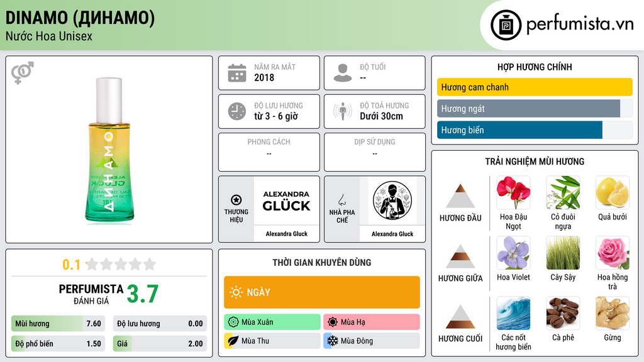The height and width of the screenshot is (362, 644).
Task: Click the Độ phổ biến 1.50 rating bar
Action: point(58,344)
